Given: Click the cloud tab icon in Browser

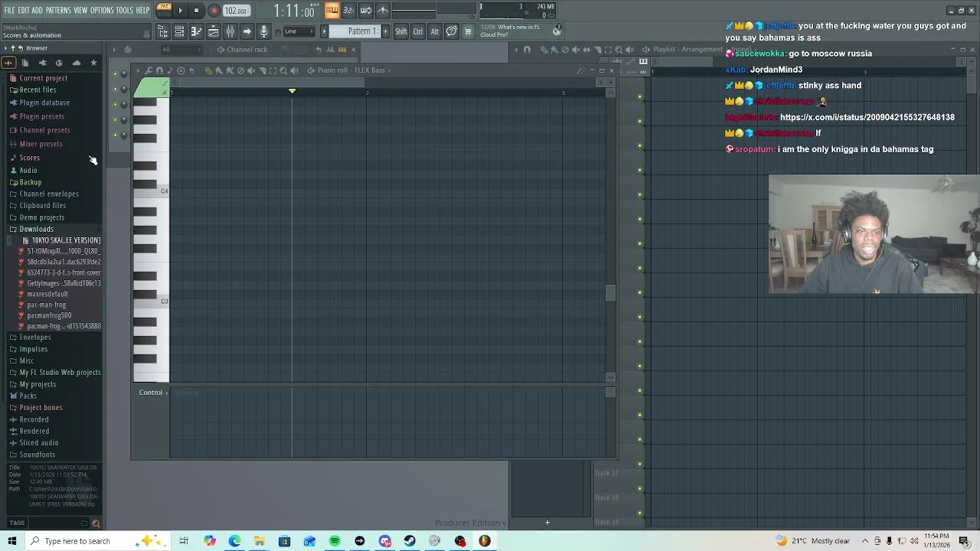Looking at the screenshot, I should tap(76, 63).
